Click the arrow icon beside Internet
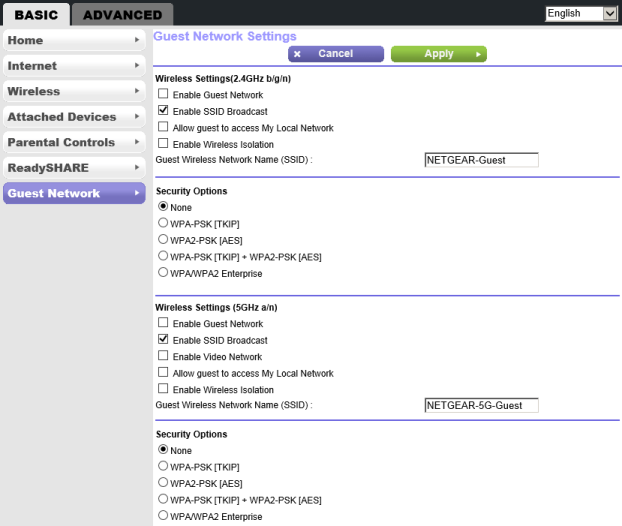Image resolution: width=622 pixels, height=526 pixels. (x=137, y=65)
